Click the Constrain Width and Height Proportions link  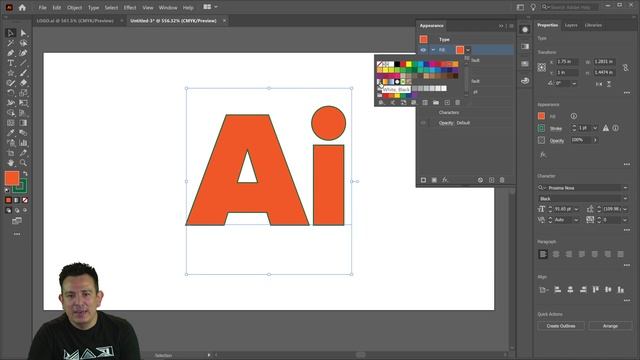pos(625,67)
